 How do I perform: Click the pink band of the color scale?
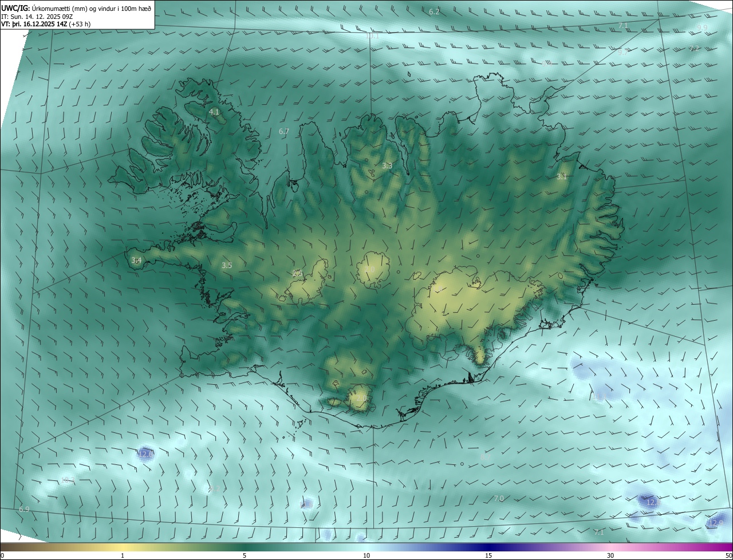click(x=610, y=547)
